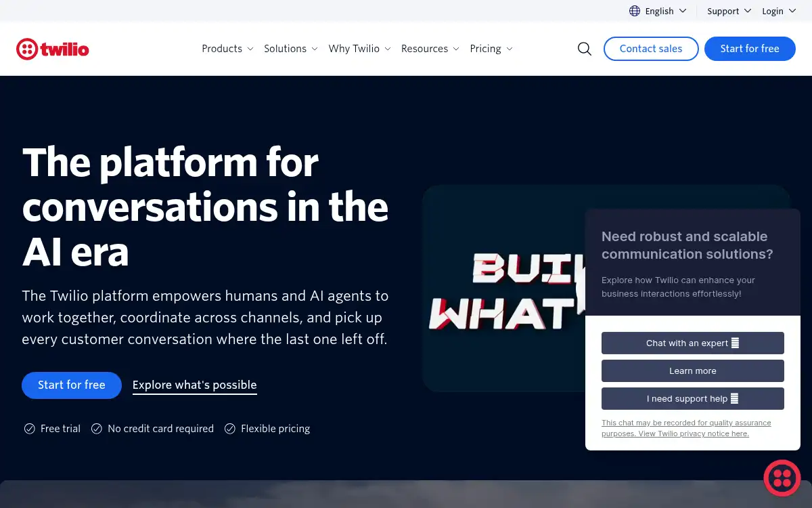This screenshot has width=812, height=508.
Task: Open the red Twilio chat bubble icon
Action: pos(782,478)
